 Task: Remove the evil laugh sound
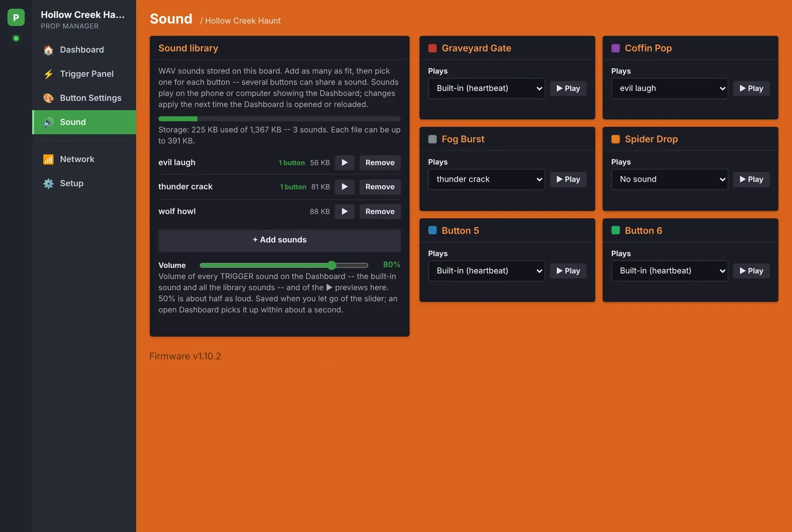(380, 163)
